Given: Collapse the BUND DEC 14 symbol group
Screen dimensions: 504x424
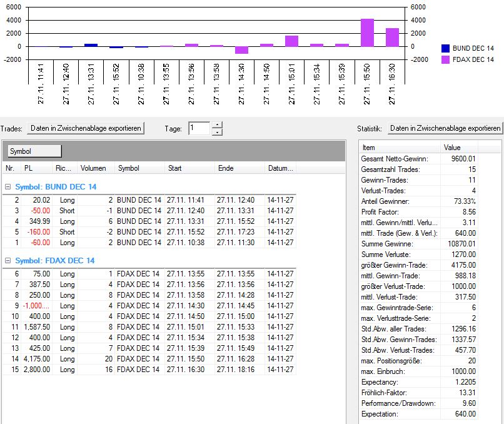Looking at the screenshot, I should tap(8, 187).
